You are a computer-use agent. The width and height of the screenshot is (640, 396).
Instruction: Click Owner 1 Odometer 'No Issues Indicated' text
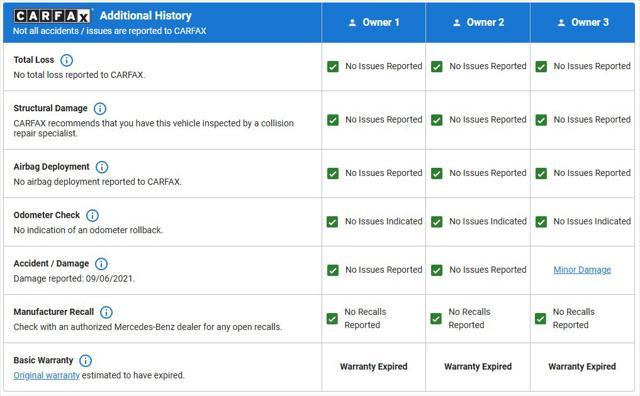tap(384, 221)
